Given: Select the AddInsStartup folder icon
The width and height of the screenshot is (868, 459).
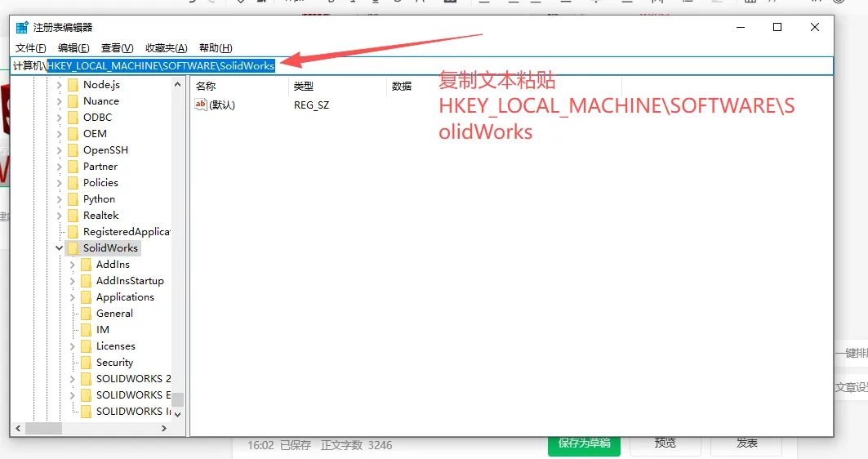Looking at the screenshot, I should (x=86, y=281).
